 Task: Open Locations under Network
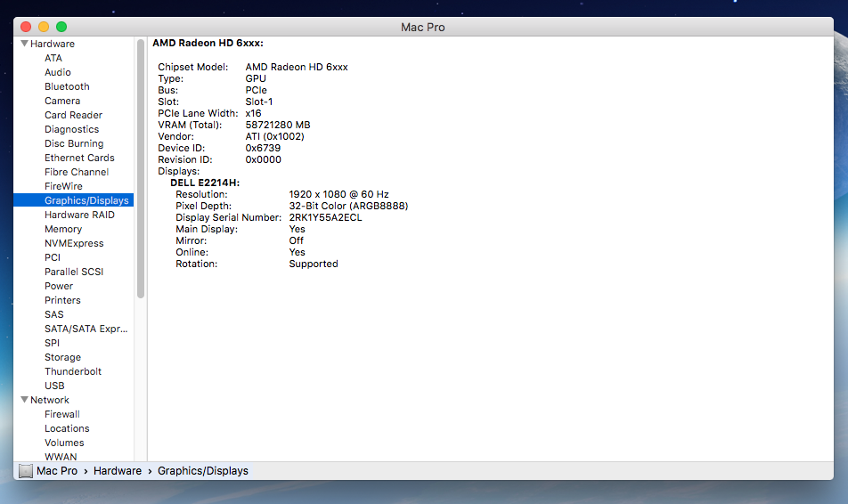pyautogui.click(x=67, y=428)
